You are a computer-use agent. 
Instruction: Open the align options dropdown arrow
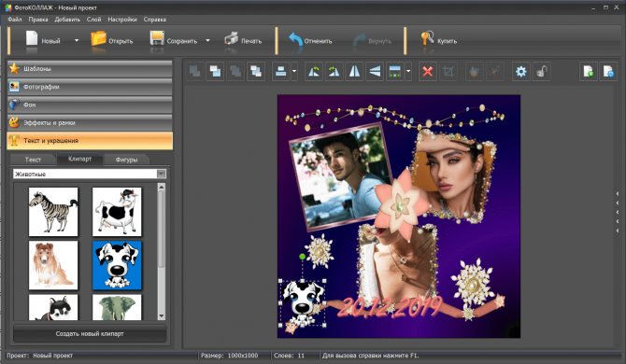click(x=294, y=71)
